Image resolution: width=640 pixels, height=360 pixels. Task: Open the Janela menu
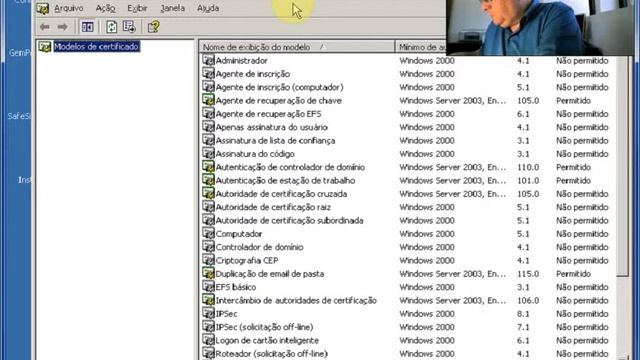(172, 8)
